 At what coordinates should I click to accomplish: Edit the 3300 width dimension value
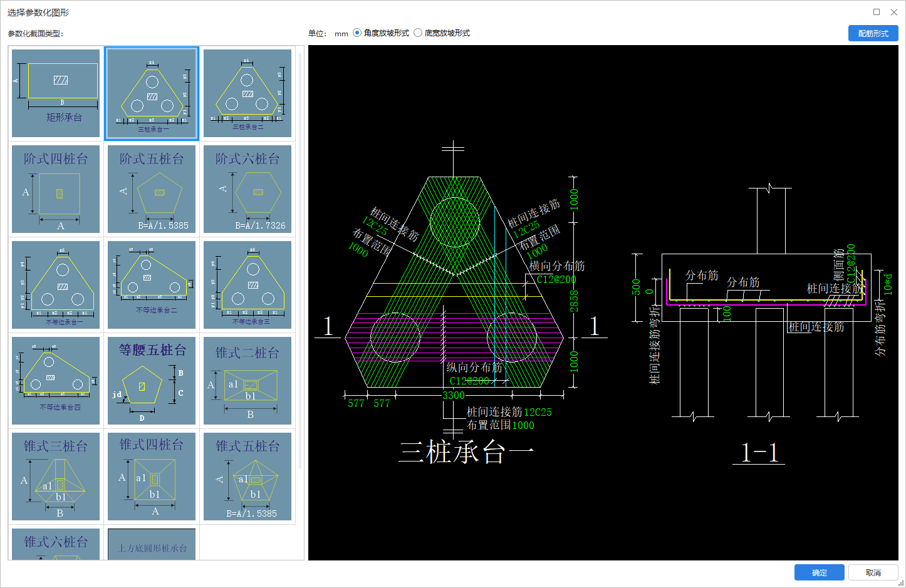click(454, 395)
